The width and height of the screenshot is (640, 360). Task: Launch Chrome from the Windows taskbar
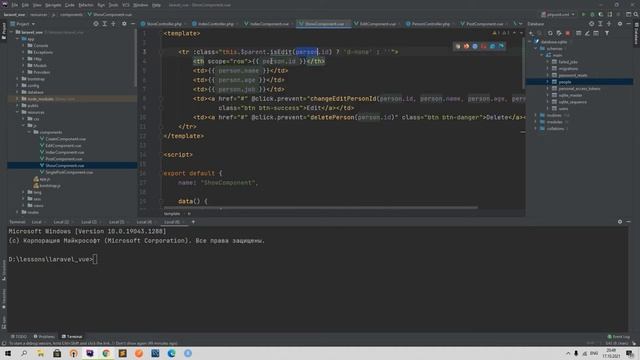(106, 353)
